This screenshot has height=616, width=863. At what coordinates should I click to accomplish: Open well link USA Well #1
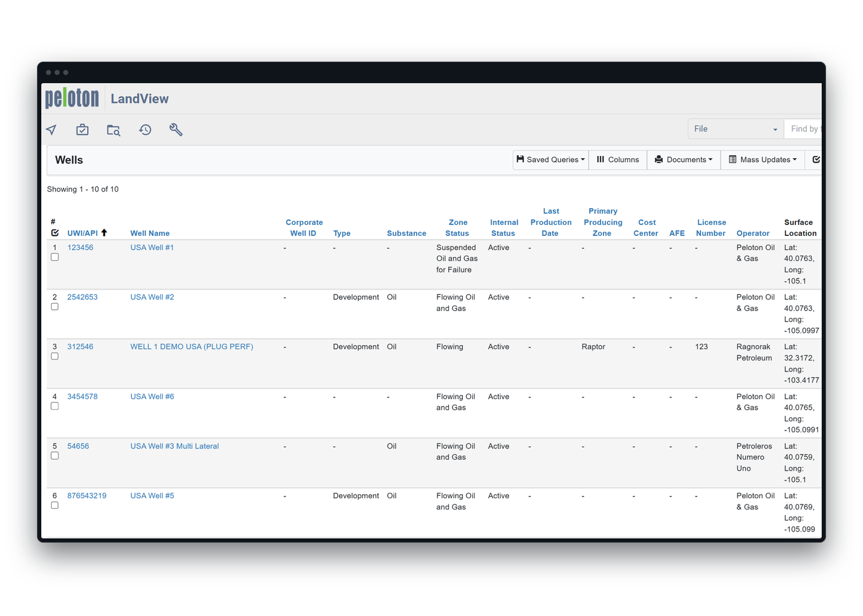(x=152, y=248)
